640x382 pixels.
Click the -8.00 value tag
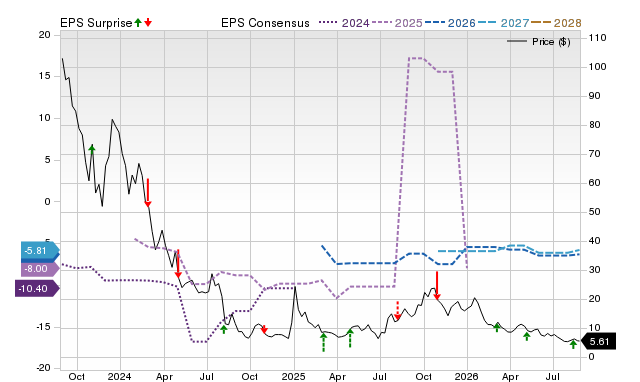click(40, 269)
